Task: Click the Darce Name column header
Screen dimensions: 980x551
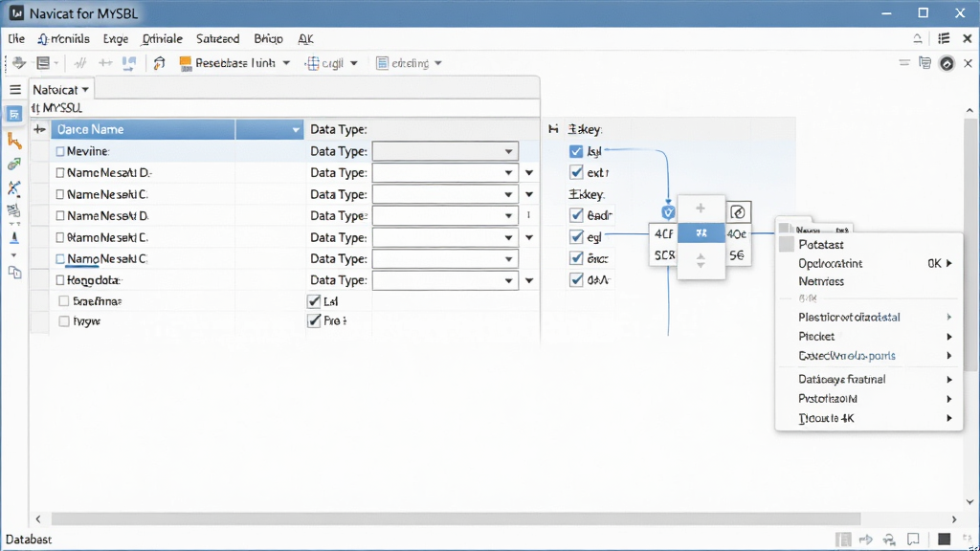Action: tap(144, 129)
